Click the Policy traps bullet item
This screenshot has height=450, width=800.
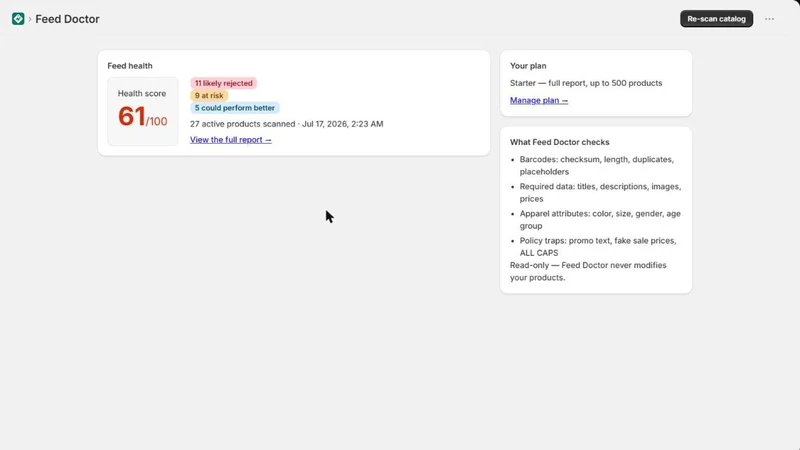(x=598, y=246)
